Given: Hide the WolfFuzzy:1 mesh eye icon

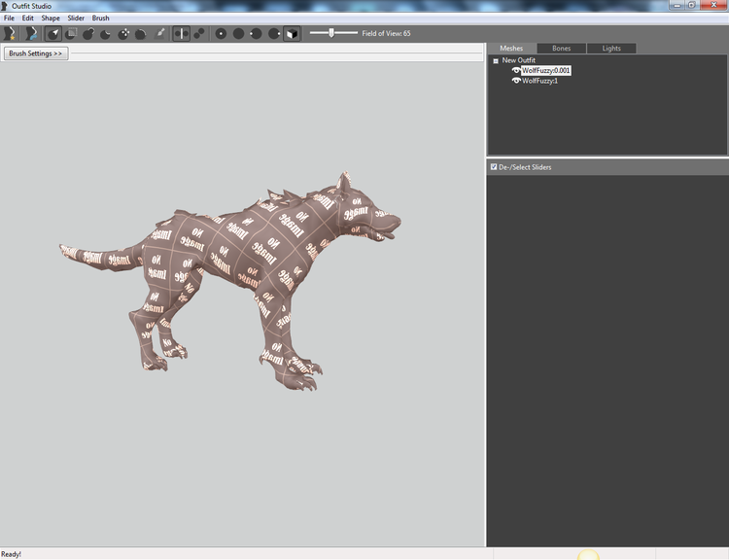Looking at the screenshot, I should [516, 81].
